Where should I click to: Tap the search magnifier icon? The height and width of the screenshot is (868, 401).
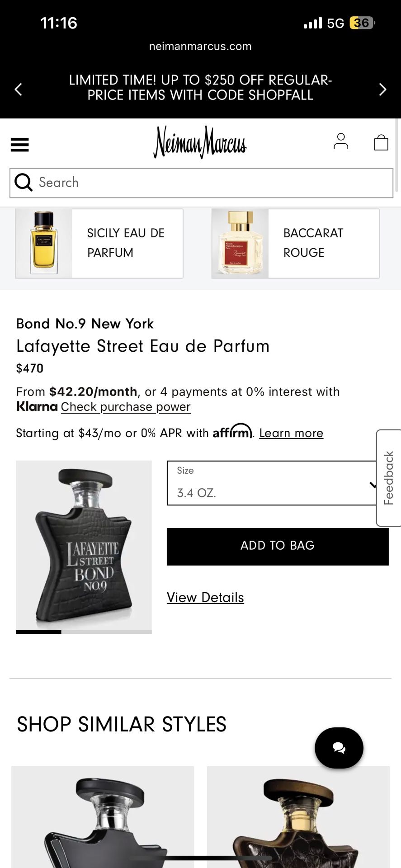click(x=24, y=183)
